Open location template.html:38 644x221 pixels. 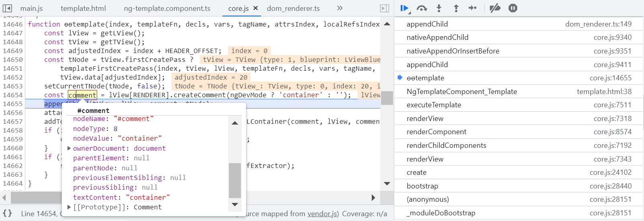click(x=604, y=92)
